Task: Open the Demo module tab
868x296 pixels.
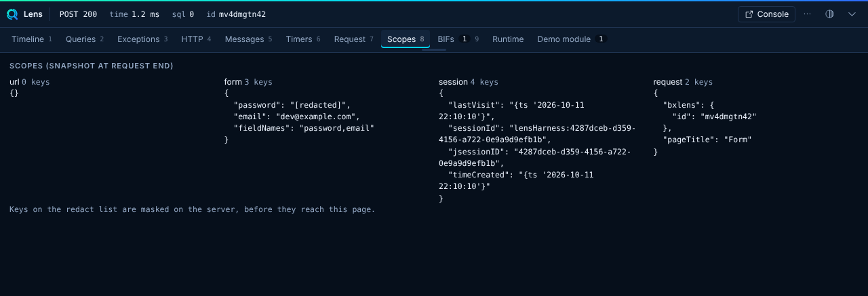Action: pyautogui.click(x=571, y=39)
